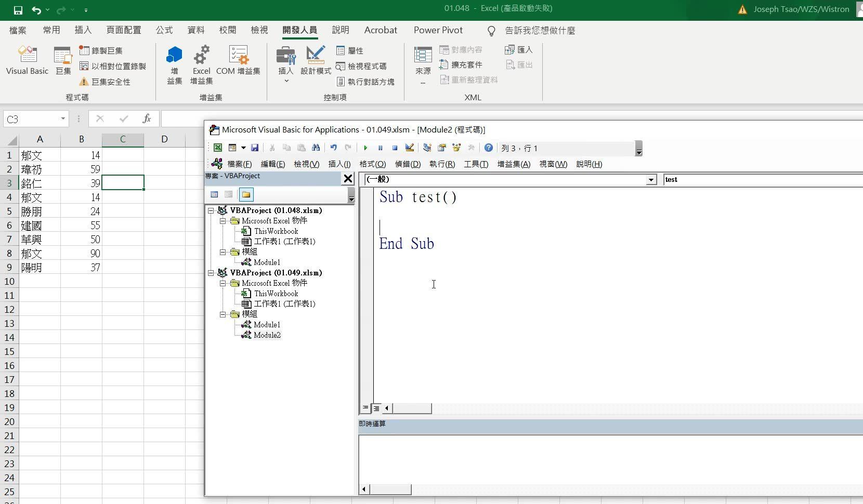Run the macro with the green play button
Screen dimensions: 863x504
pos(365,148)
